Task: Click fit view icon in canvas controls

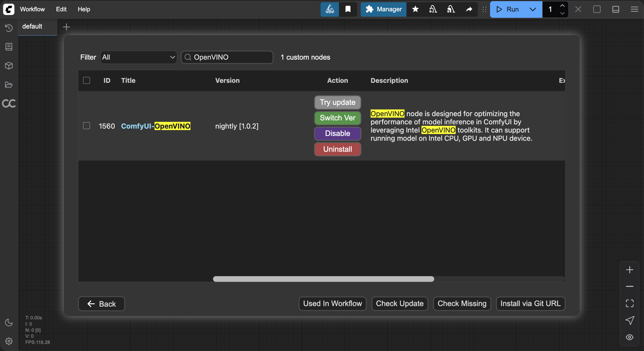Action: 629,304
